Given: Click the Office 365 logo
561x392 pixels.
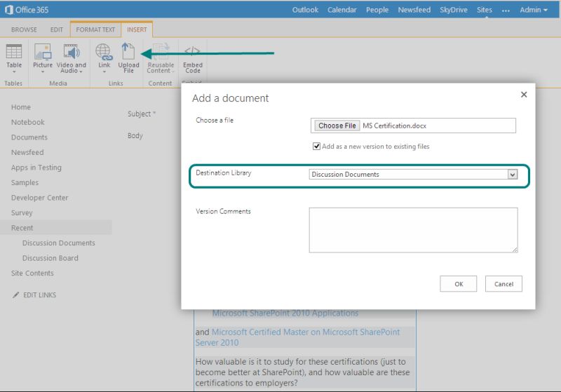Looking at the screenshot, I should [27, 10].
